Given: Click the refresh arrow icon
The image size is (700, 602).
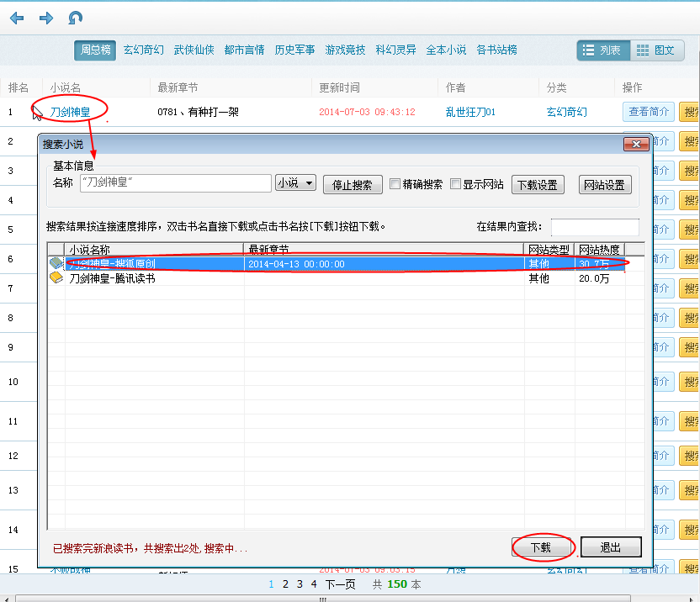Looking at the screenshot, I should [x=75, y=18].
